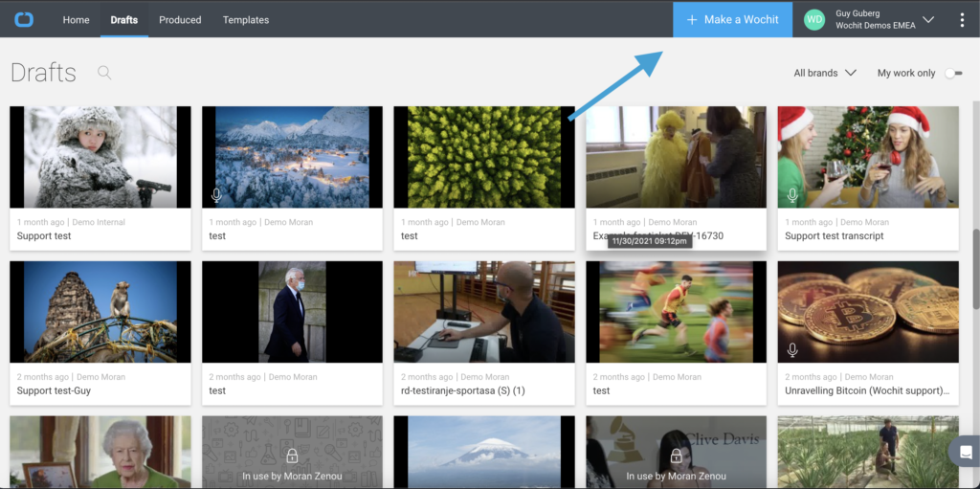The height and width of the screenshot is (489, 980).
Task: Click the vertical scrollbar handle
Action: (976, 269)
